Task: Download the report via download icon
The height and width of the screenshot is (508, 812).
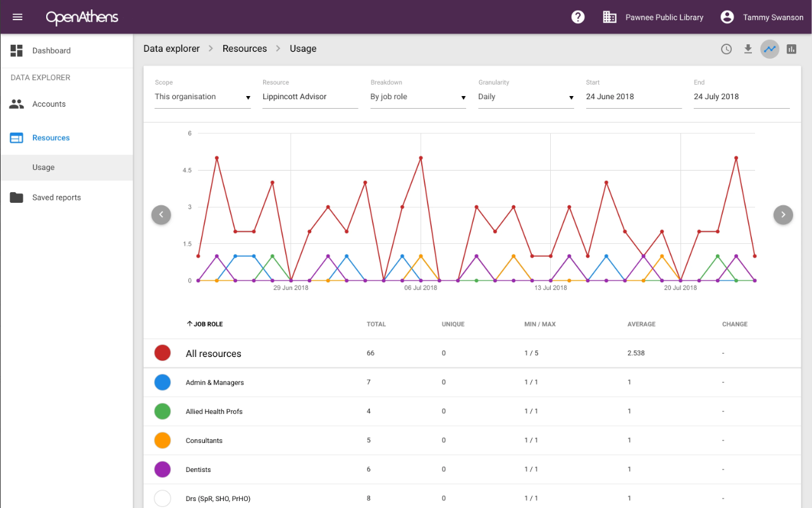Action: [x=748, y=49]
